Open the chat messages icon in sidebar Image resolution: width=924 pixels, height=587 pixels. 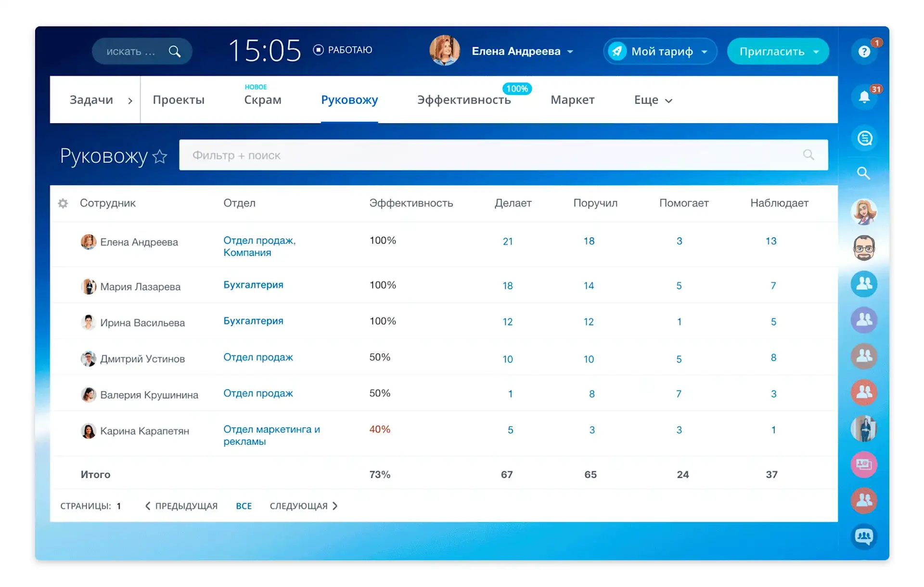click(x=864, y=139)
